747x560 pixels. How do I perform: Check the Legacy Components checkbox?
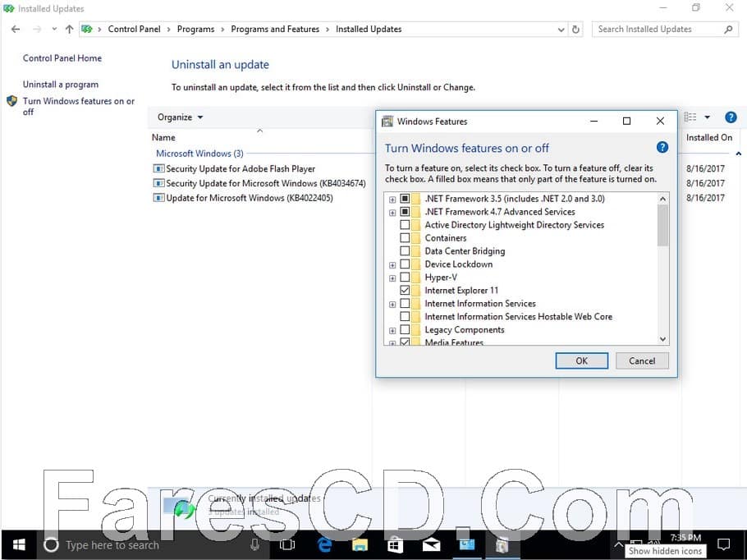coord(405,329)
